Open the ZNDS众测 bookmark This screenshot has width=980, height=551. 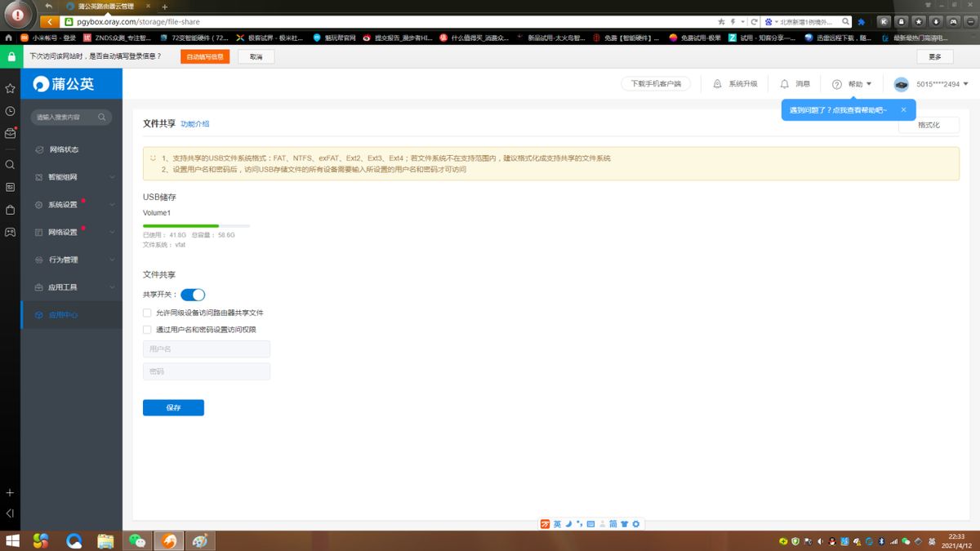pos(118,38)
